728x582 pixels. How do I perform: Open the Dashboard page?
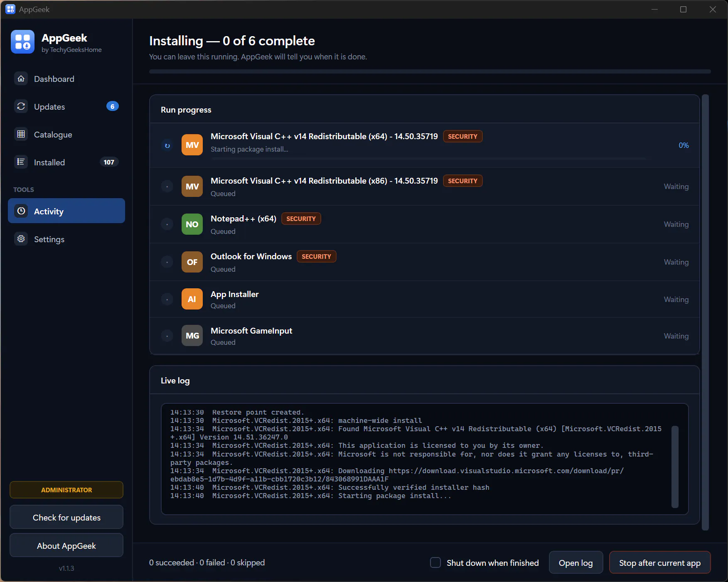[66, 79]
